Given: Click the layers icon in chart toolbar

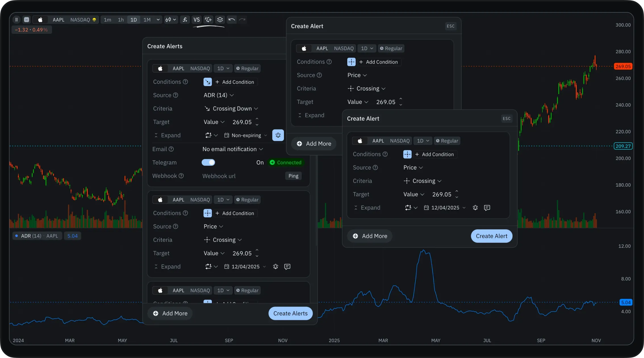Looking at the screenshot, I should [220, 20].
